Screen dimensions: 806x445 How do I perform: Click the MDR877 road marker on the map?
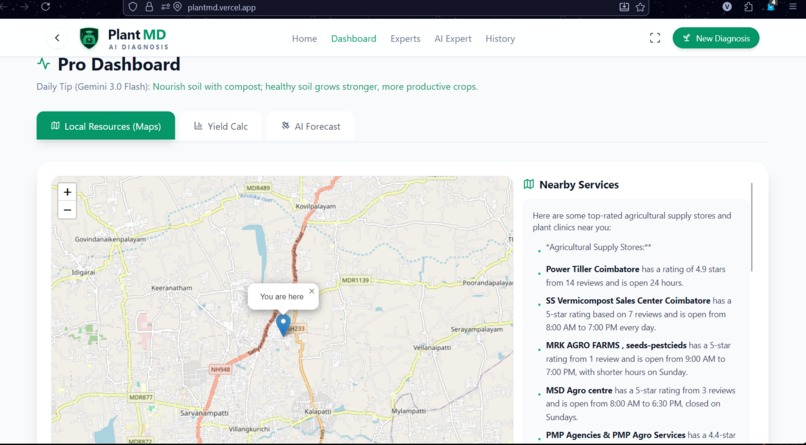pyautogui.click(x=141, y=397)
